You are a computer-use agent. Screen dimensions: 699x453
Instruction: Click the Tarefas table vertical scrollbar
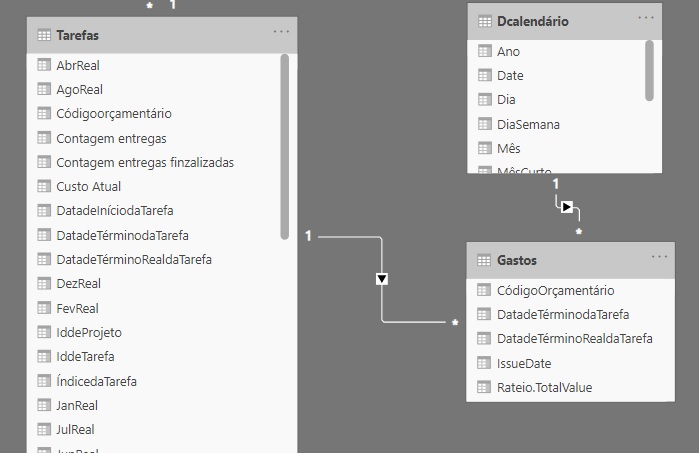click(x=285, y=147)
